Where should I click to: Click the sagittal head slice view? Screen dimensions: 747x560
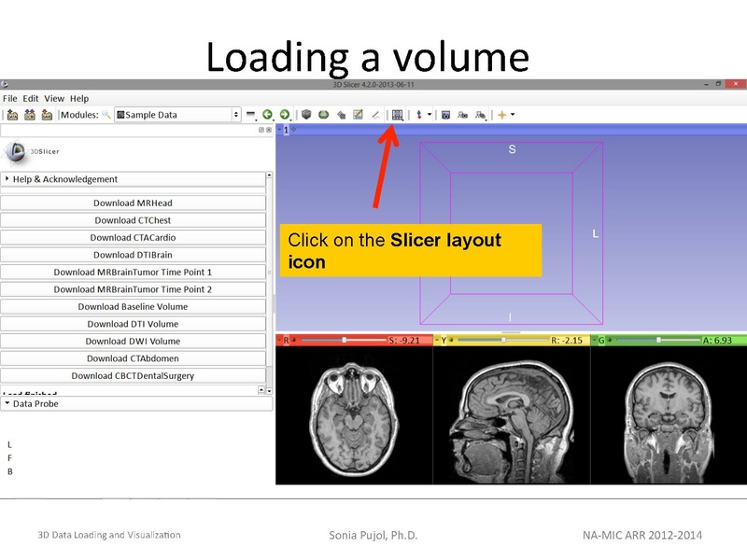tap(512, 415)
